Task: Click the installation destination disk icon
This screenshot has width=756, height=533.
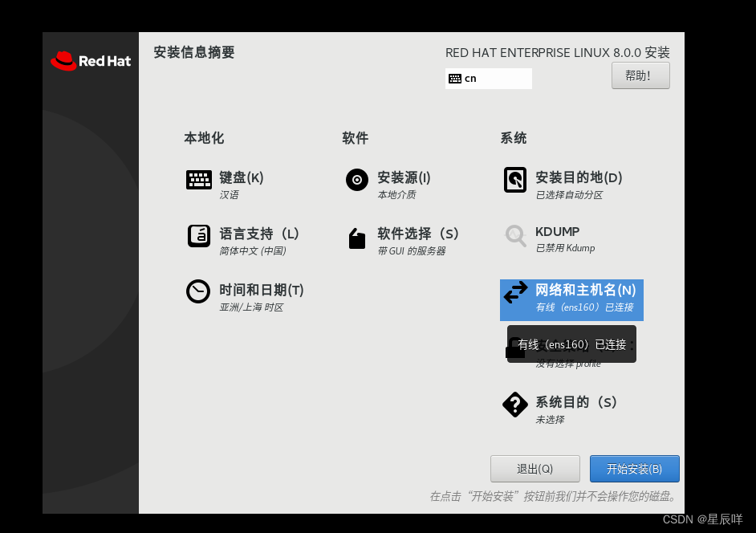Action: (515, 180)
